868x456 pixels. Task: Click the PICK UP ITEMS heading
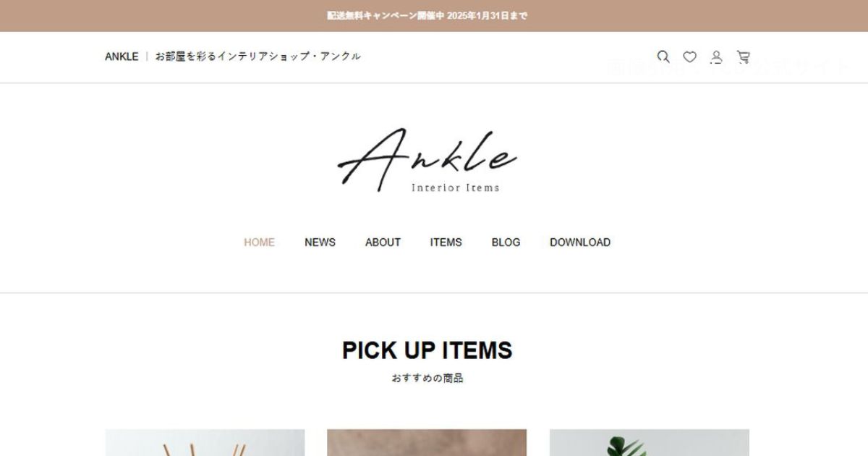coord(427,350)
